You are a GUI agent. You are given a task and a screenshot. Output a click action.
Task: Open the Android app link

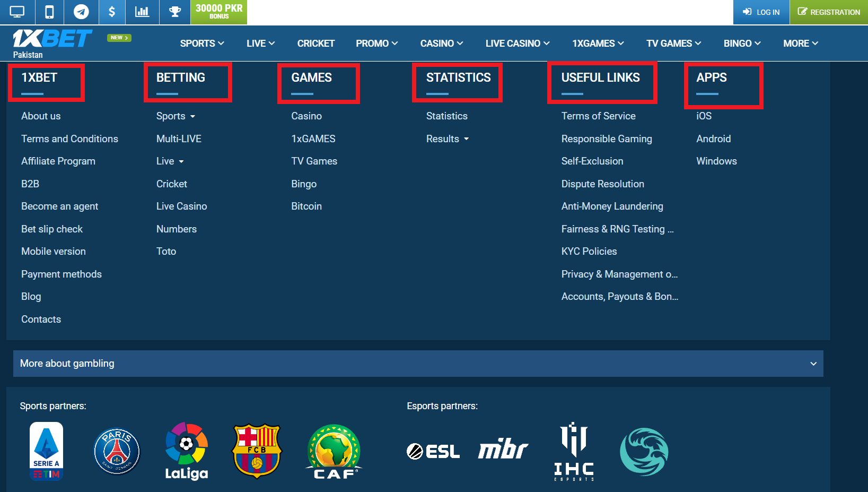[714, 139]
